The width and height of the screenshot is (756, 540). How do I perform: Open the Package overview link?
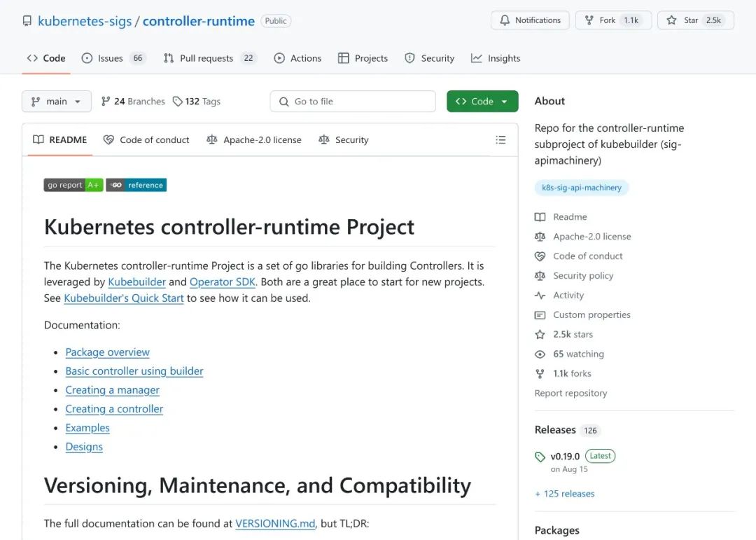coord(108,352)
